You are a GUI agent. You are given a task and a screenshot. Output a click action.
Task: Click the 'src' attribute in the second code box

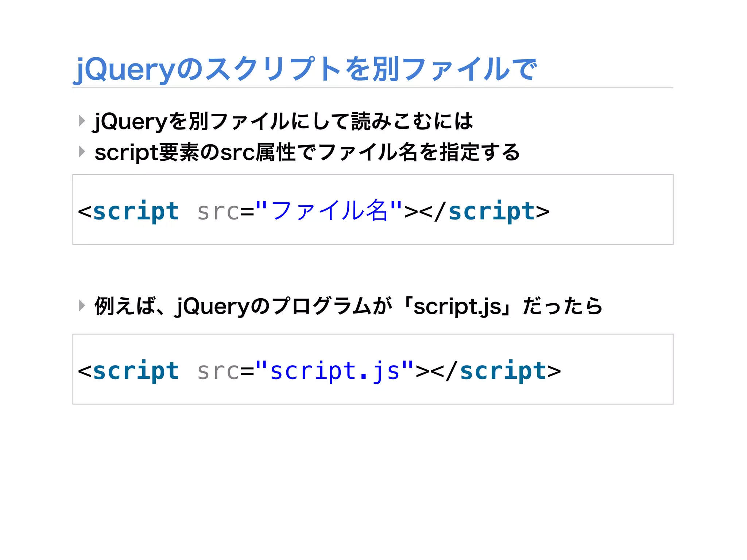coord(218,372)
